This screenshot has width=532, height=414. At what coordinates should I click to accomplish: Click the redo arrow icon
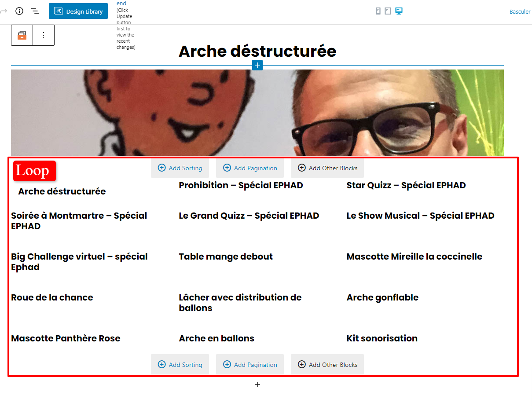pyautogui.click(x=4, y=11)
